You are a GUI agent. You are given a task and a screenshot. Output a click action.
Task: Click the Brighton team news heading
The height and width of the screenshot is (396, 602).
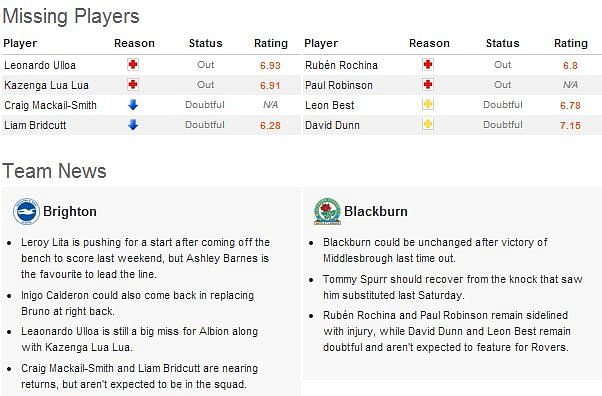tap(70, 212)
